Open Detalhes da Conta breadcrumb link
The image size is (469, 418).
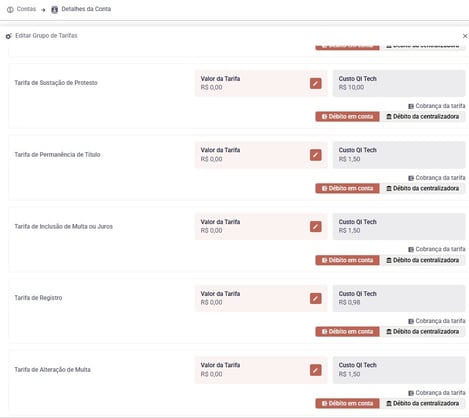coord(86,9)
